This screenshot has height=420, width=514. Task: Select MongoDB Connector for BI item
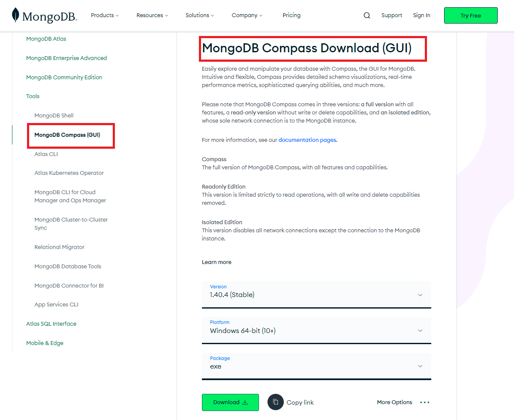tap(69, 286)
